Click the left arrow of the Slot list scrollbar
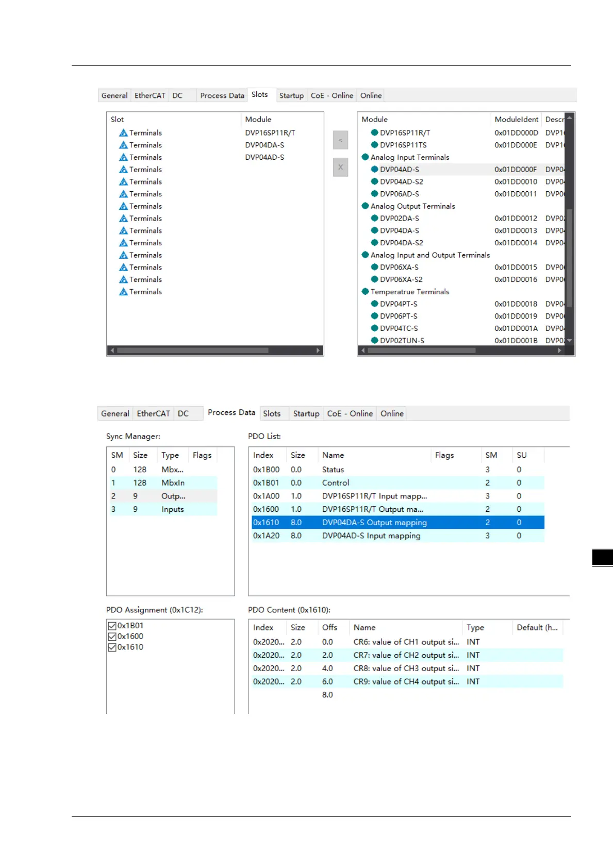The width and height of the screenshot is (614, 868). [x=112, y=350]
